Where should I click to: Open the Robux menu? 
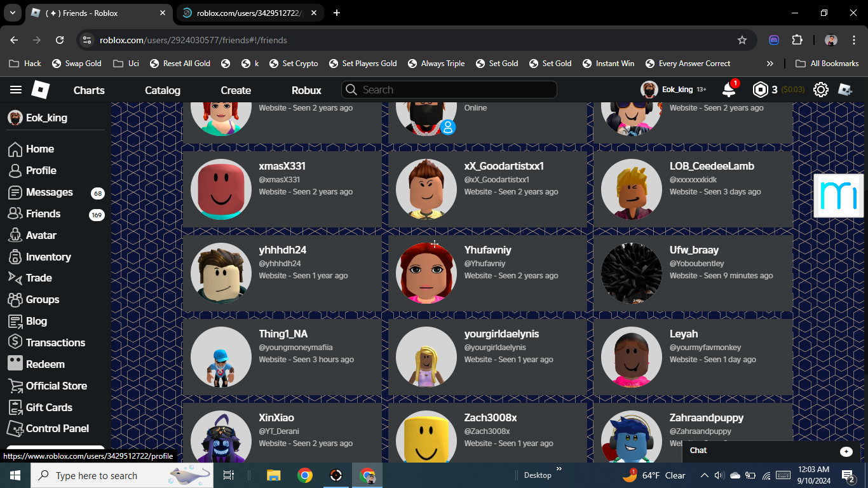pos(306,90)
